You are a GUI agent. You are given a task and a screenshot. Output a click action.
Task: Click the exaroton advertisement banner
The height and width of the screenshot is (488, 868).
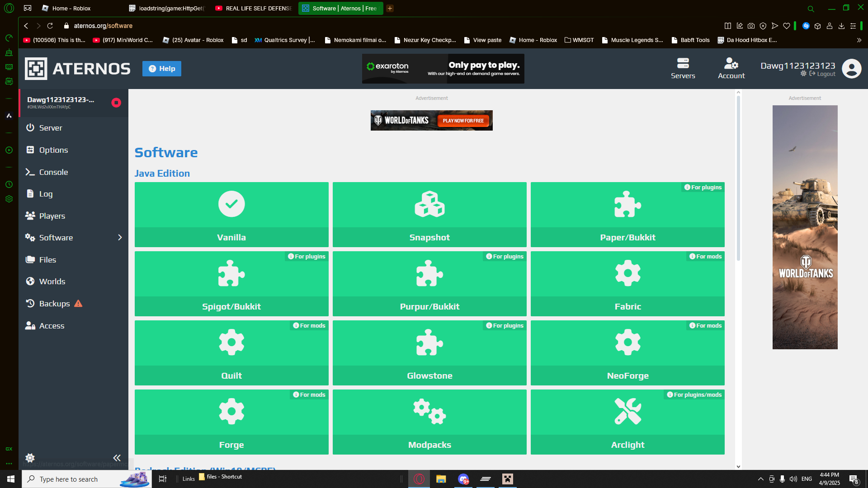coord(443,69)
